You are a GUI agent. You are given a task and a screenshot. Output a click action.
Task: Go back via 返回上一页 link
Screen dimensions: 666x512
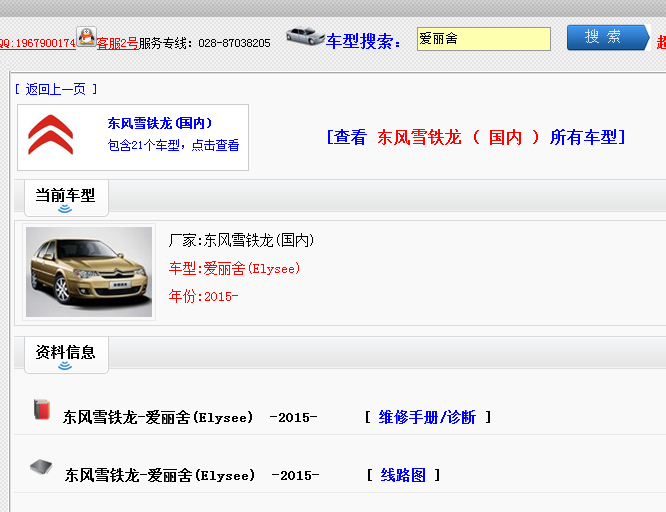[56, 89]
